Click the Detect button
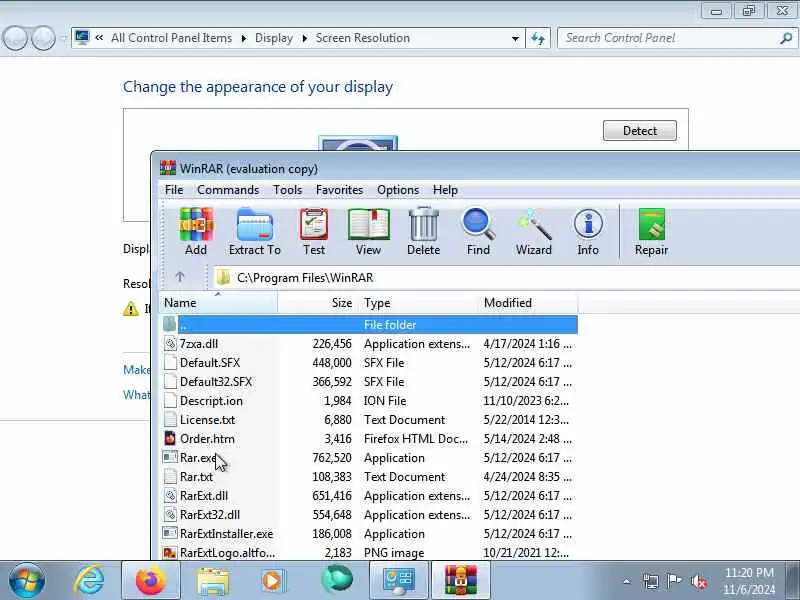This screenshot has height=600, width=800. [640, 131]
